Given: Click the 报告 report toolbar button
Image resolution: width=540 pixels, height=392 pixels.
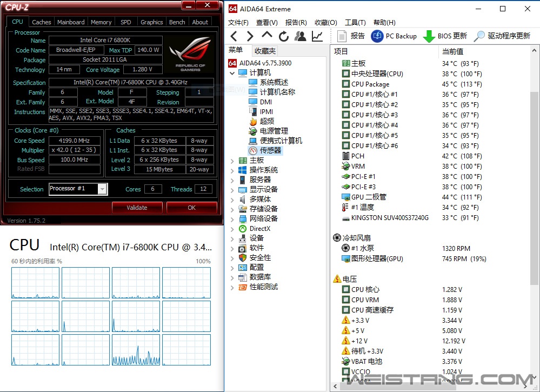Looking at the screenshot, I should (351, 36).
